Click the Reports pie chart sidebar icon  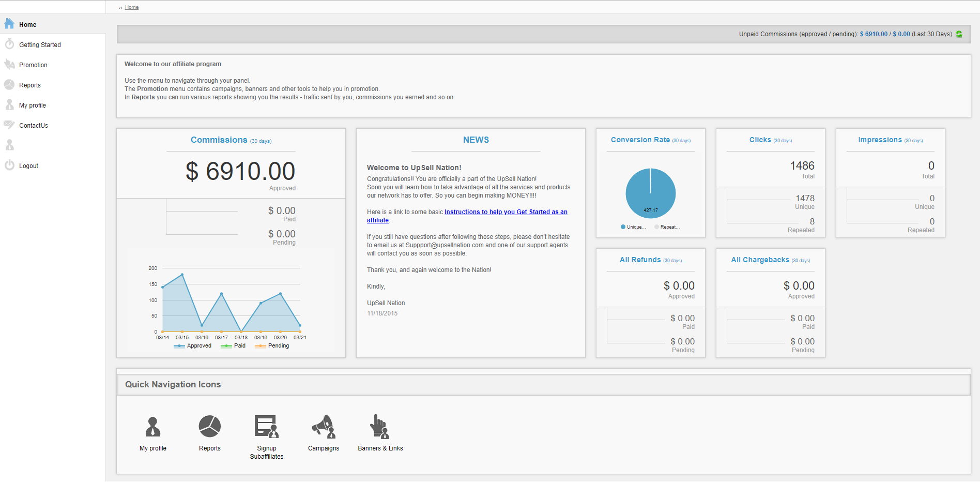tap(9, 84)
